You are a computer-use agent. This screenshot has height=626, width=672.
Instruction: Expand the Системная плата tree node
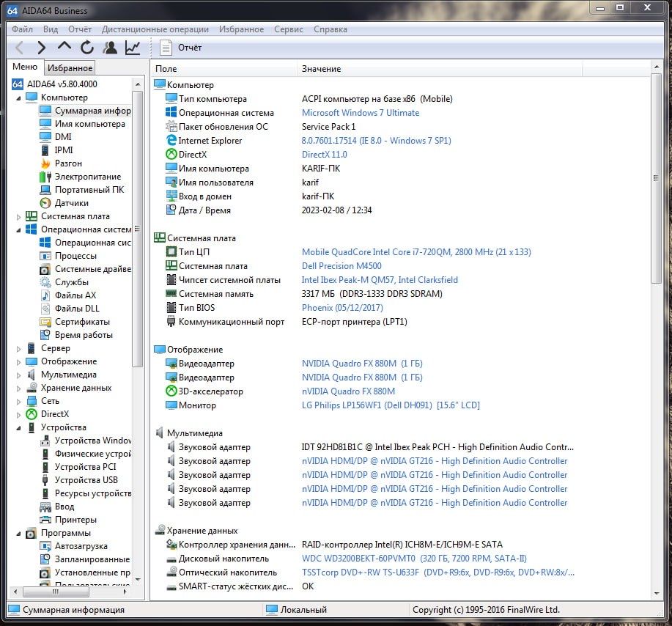(18, 217)
